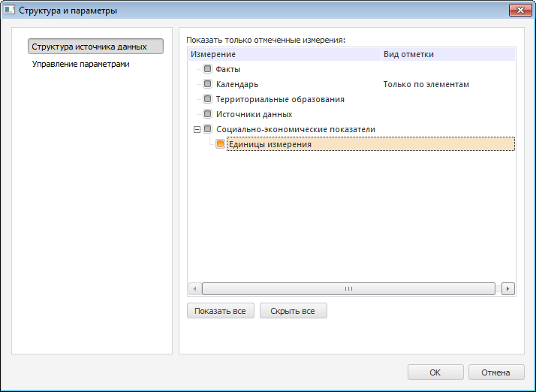Click the Измерение column header
The width and height of the screenshot is (536, 392).
[x=213, y=54]
